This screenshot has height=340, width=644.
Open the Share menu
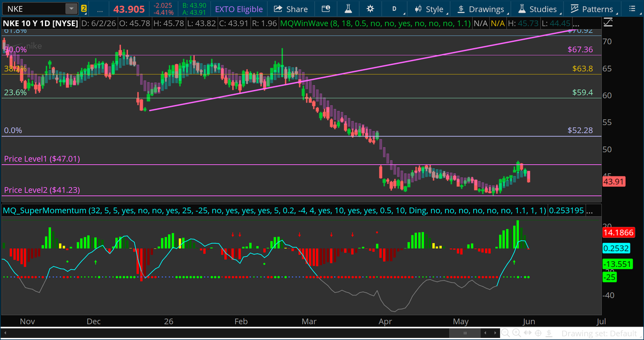[x=291, y=9]
